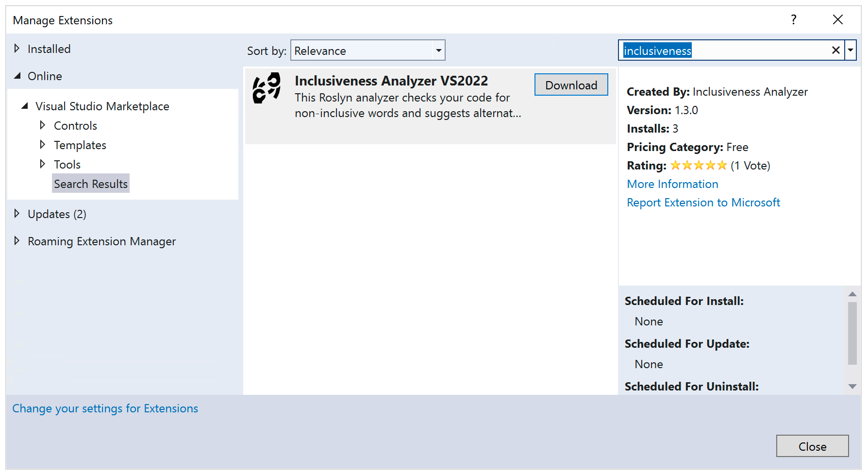Select the Tools tree item
This screenshot has width=868, height=475.
[67, 165]
